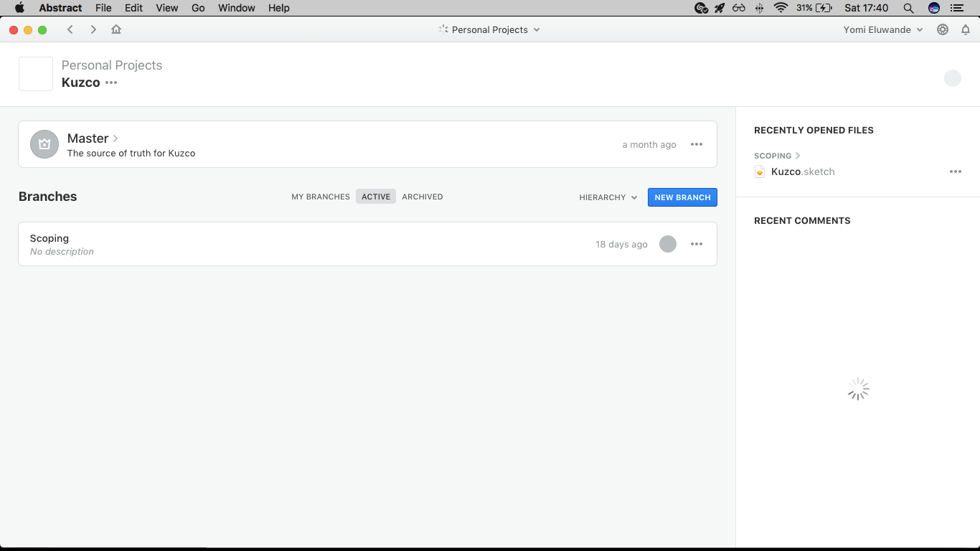Open the Wi-Fi status menu
This screenshot has height=551, width=980.
(781, 8)
